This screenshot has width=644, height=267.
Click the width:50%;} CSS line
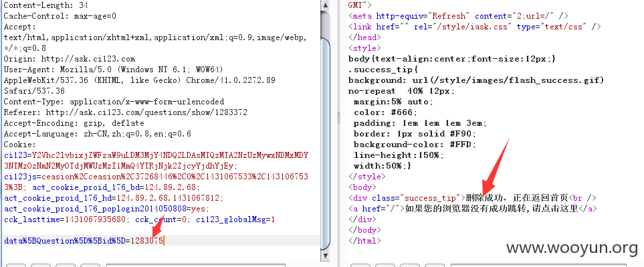point(383,165)
